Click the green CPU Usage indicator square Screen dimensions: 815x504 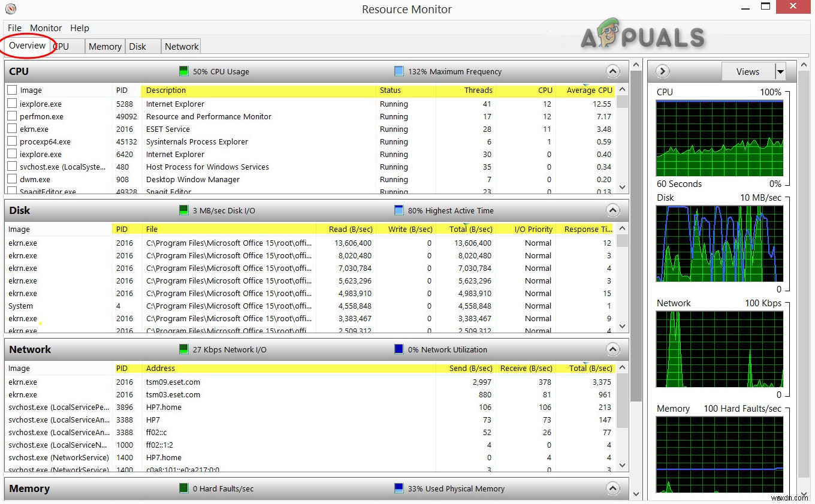click(x=183, y=71)
